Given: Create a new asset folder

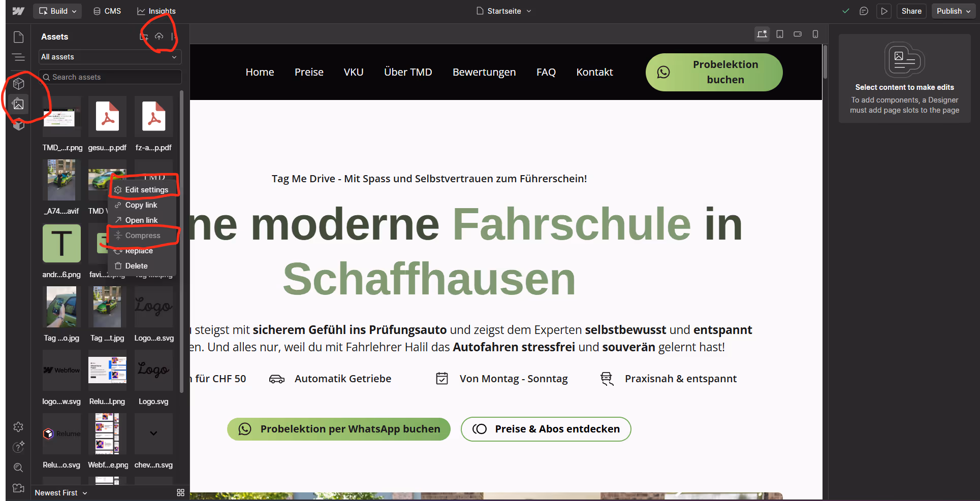Looking at the screenshot, I should coord(144,37).
